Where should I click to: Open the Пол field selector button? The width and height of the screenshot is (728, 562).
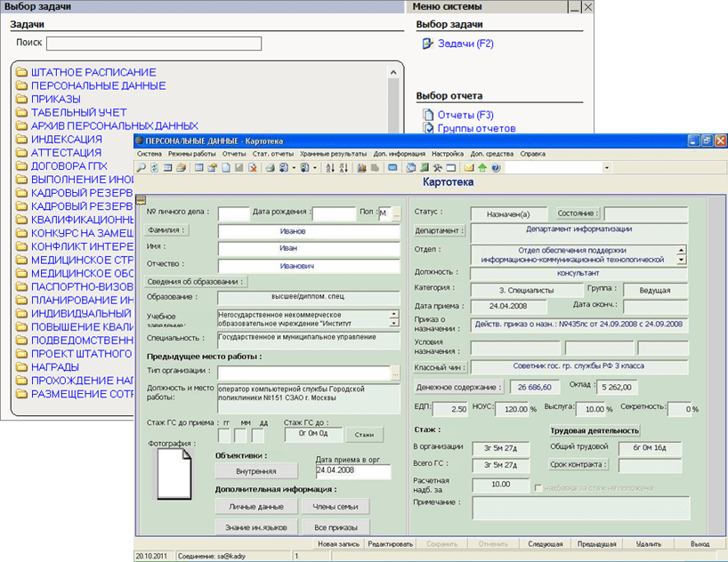(x=396, y=213)
